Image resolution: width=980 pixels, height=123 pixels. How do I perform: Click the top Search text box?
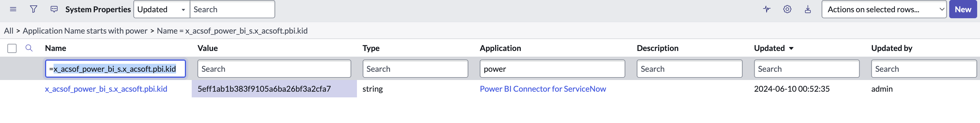tap(232, 9)
